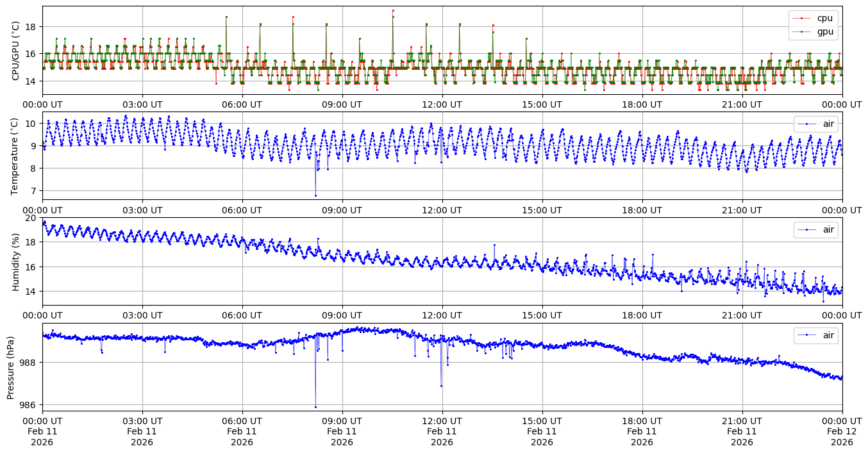Select the Pressure (hPa) y-axis label
868x453 pixels.
pos(11,367)
